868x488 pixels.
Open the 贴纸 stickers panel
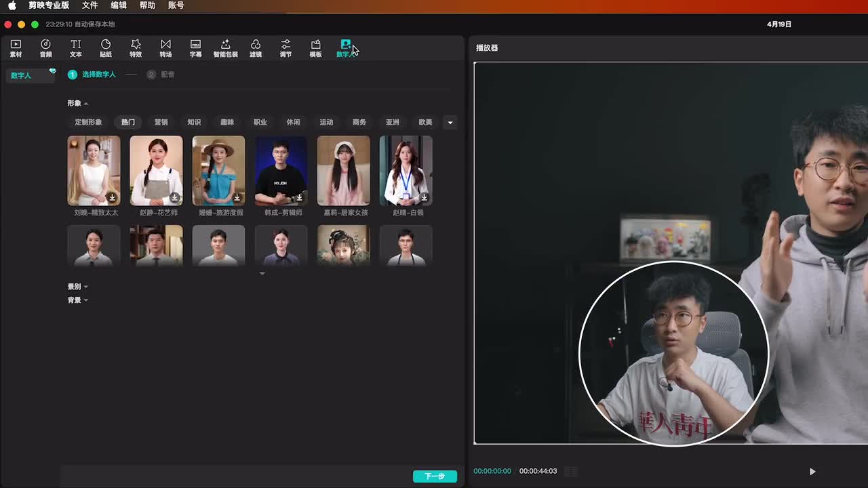(x=106, y=48)
